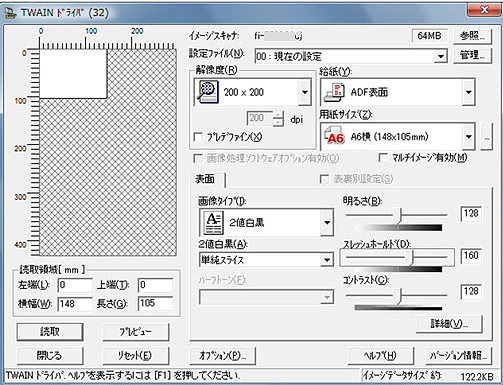Click the dpi value field 200
Screen dimensions: 503x385
point(260,119)
